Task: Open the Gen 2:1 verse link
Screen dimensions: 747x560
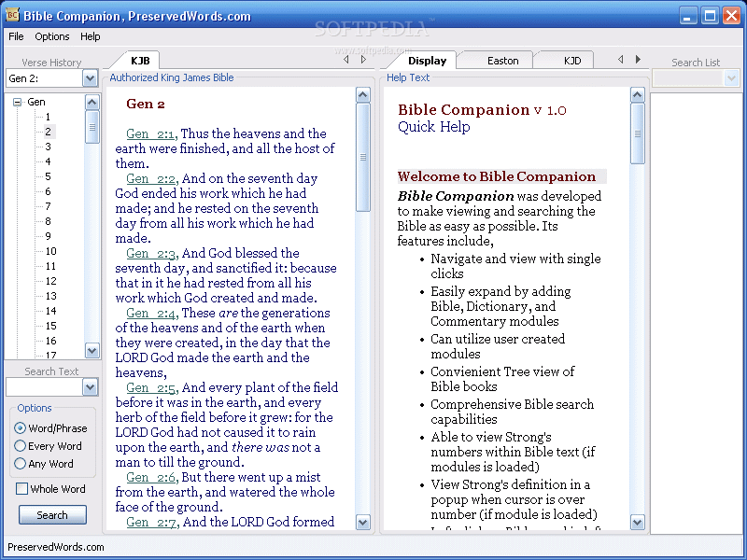Action: (150, 133)
